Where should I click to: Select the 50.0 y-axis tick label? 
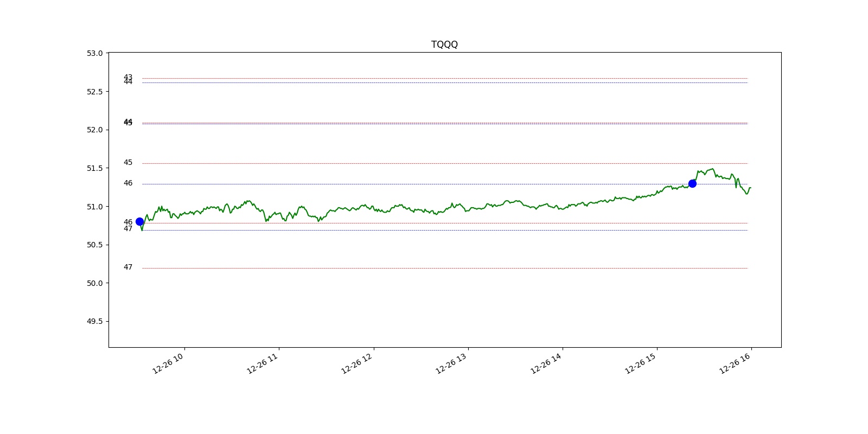coord(94,283)
